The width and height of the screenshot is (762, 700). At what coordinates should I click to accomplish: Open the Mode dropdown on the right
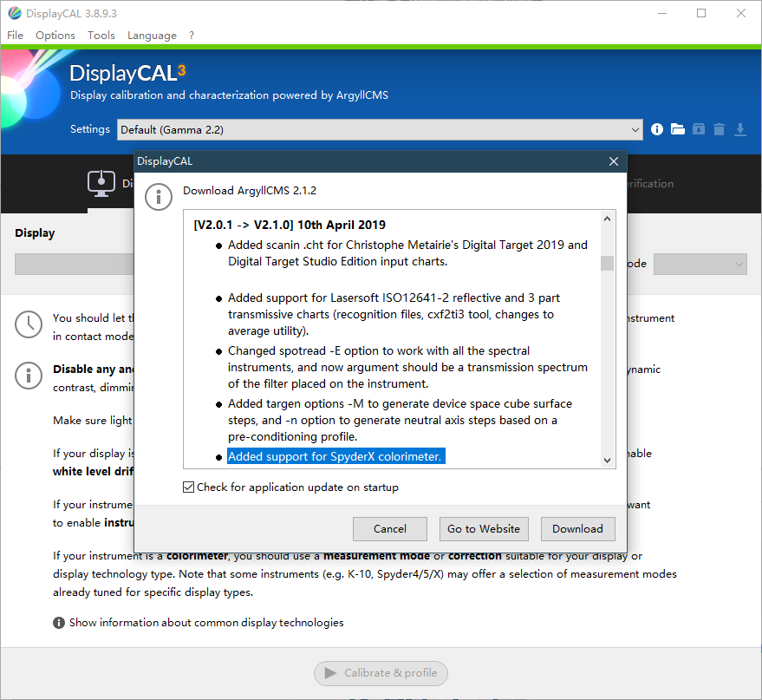700,264
